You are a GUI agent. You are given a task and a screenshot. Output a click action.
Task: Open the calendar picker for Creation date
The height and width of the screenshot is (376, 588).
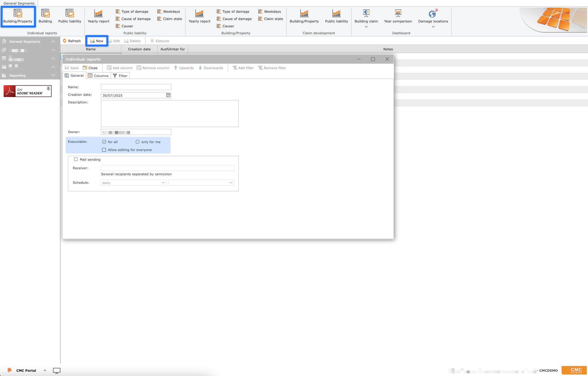168,95
